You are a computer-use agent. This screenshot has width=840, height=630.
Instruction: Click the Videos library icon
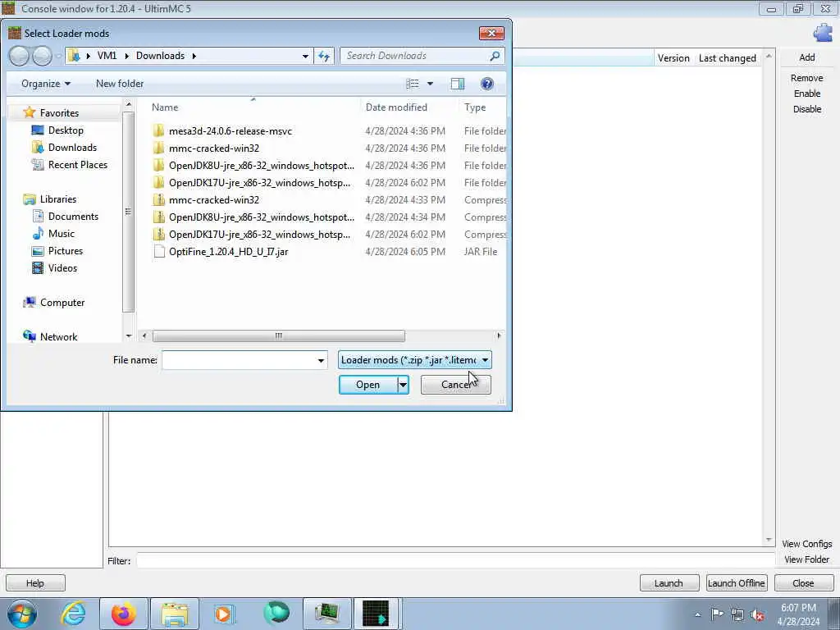(38, 268)
